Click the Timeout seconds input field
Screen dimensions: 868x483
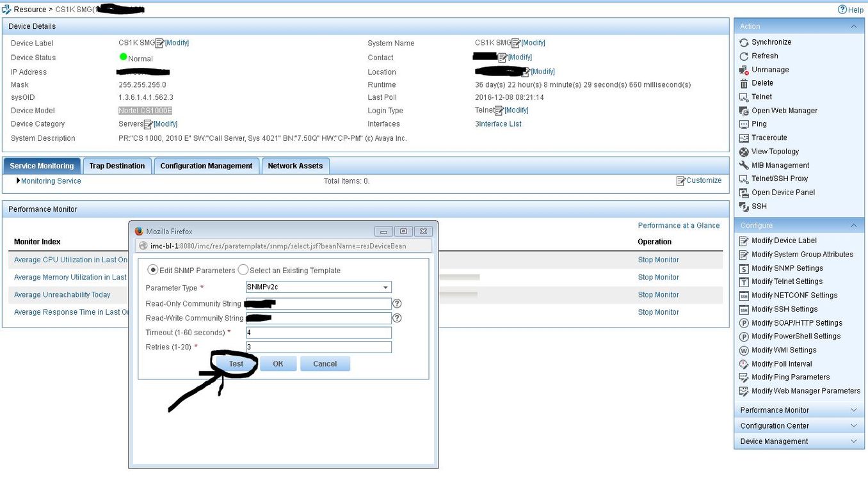319,333
